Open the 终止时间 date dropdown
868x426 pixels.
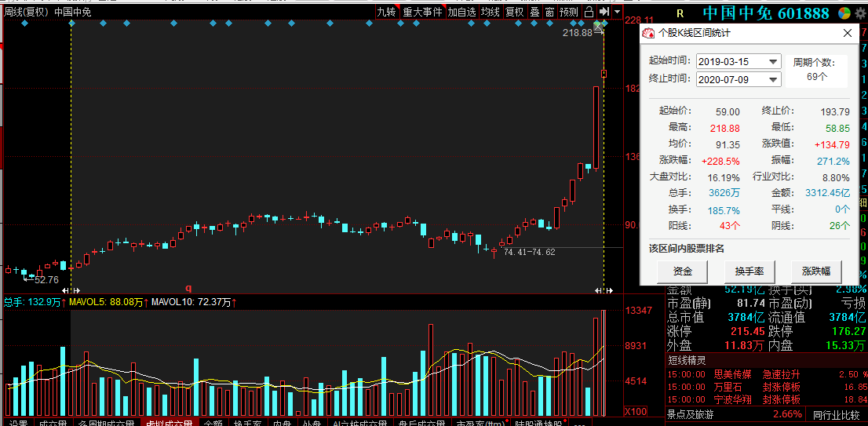point(773,80)
